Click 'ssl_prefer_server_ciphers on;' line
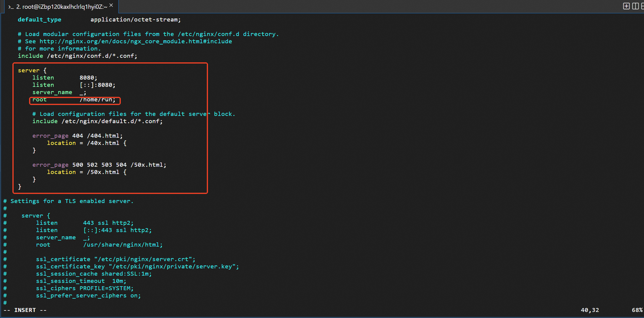The image size is (644, 318). 88,296
